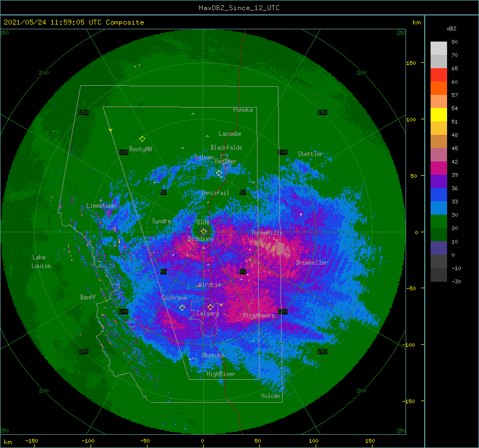
Task: Select the red 60–65 dBZ legend swatch
Action: [x=439, y=75]
